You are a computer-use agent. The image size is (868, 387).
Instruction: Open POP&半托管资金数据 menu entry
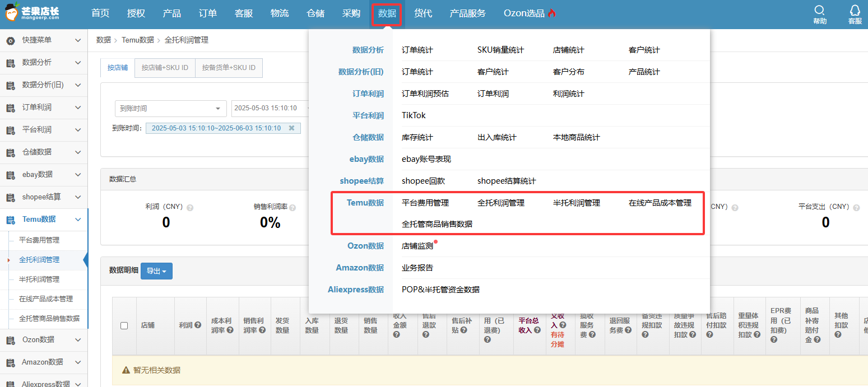pos(440,290)
